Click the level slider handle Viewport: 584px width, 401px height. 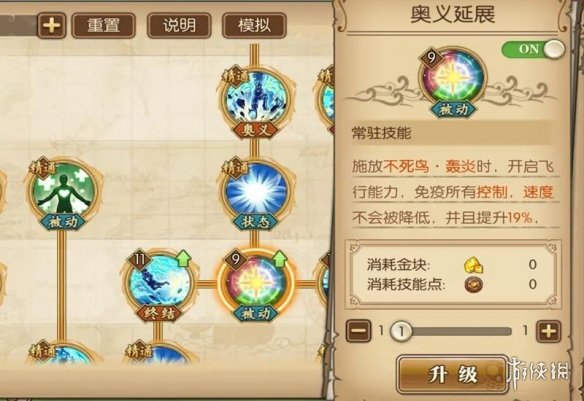[x=401, y=331]
